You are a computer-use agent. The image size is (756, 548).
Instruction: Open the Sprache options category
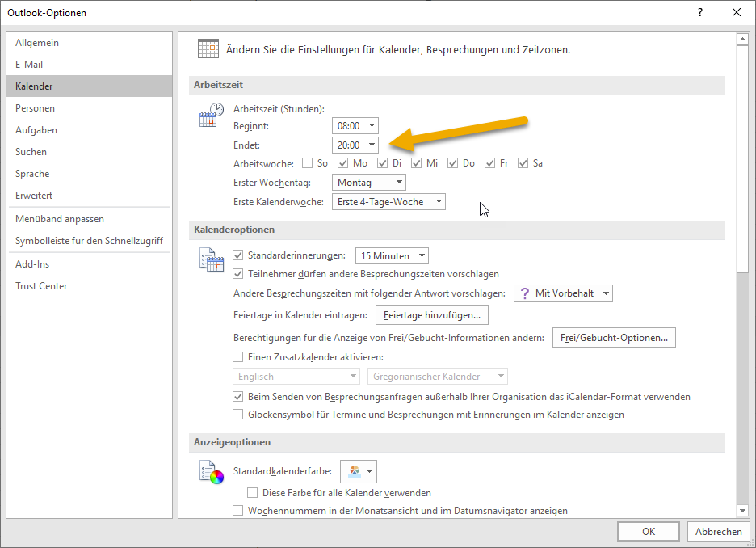point(89,173)
